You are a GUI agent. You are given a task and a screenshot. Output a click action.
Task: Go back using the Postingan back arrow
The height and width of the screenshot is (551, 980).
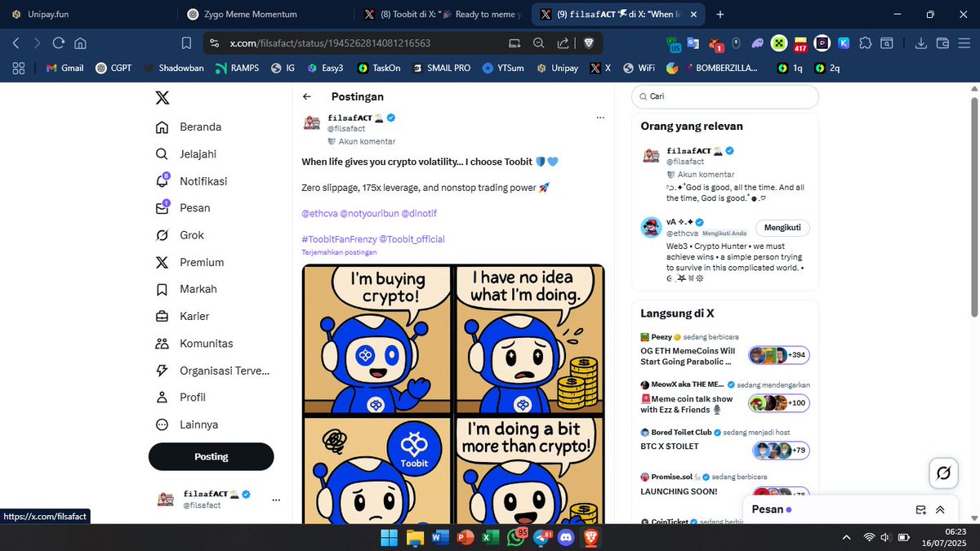(x=307, y=96)
